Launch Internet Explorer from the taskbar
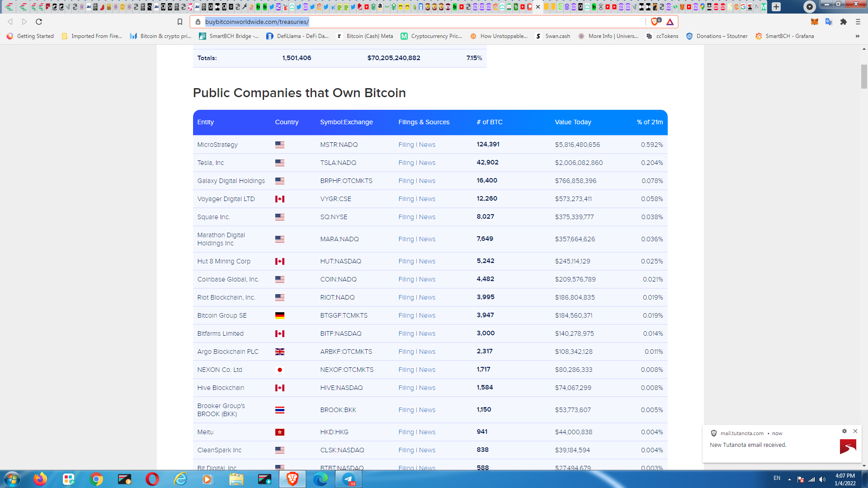 (x=180, y=479)
